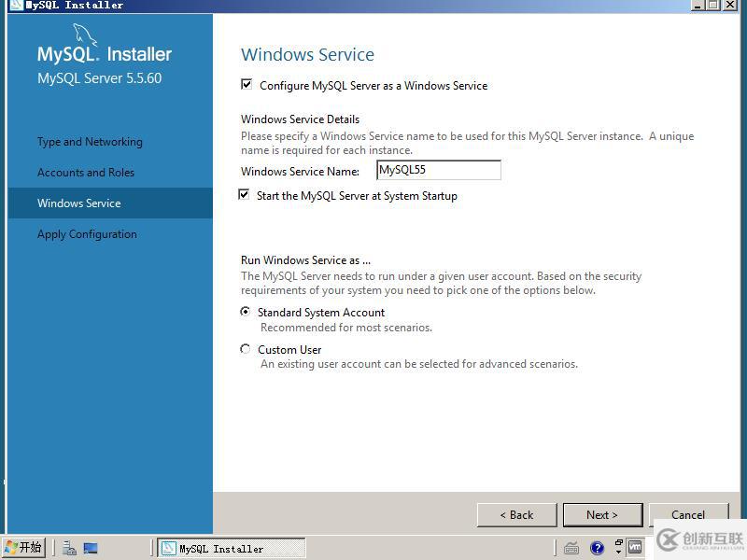Switch to MySQL Installer taskbar button

232,549
